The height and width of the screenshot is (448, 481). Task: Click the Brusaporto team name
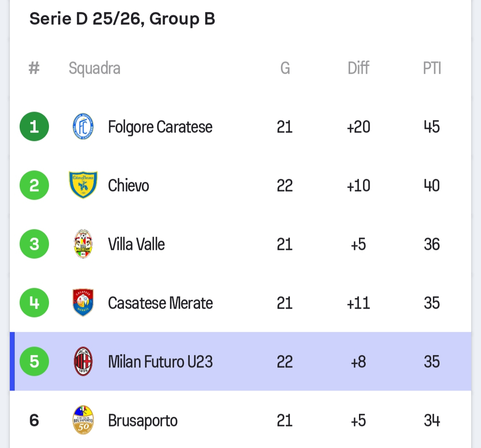(143, 421)
